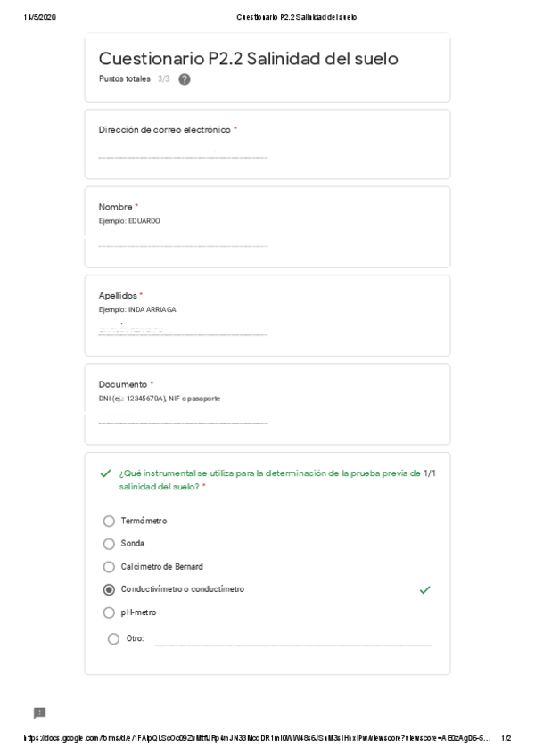Click the email address input field
Viewport: 535px width, 756px height.
183,154
